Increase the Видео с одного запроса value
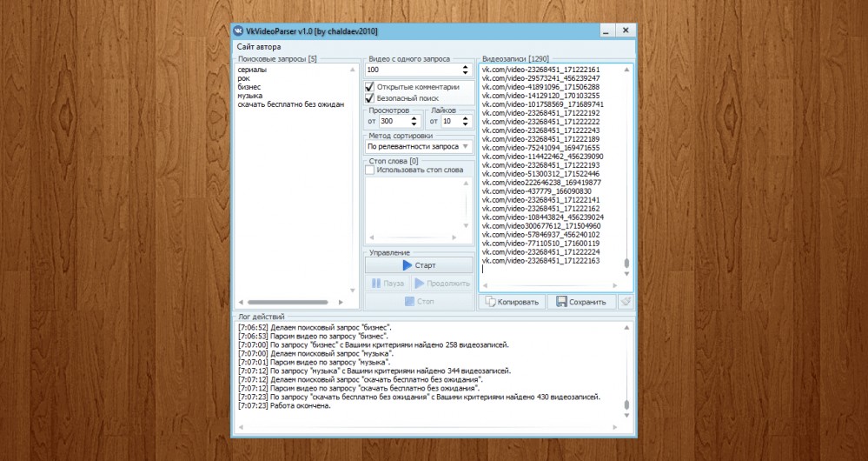868x461 pixels. (465, 67)
